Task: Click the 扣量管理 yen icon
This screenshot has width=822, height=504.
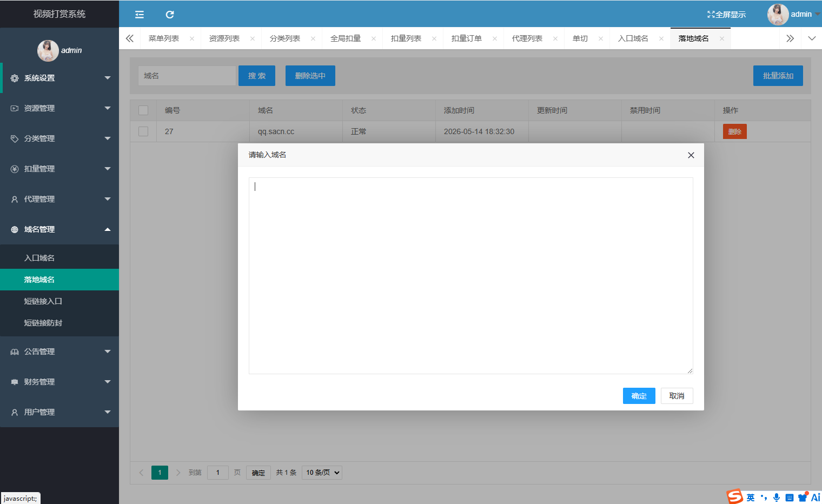Action: click(15, 169)
